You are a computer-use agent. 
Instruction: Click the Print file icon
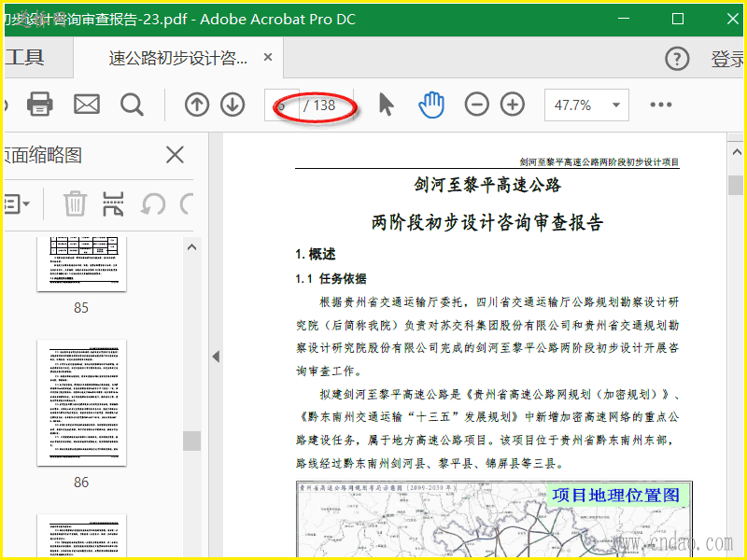click(x=39, y=105)
